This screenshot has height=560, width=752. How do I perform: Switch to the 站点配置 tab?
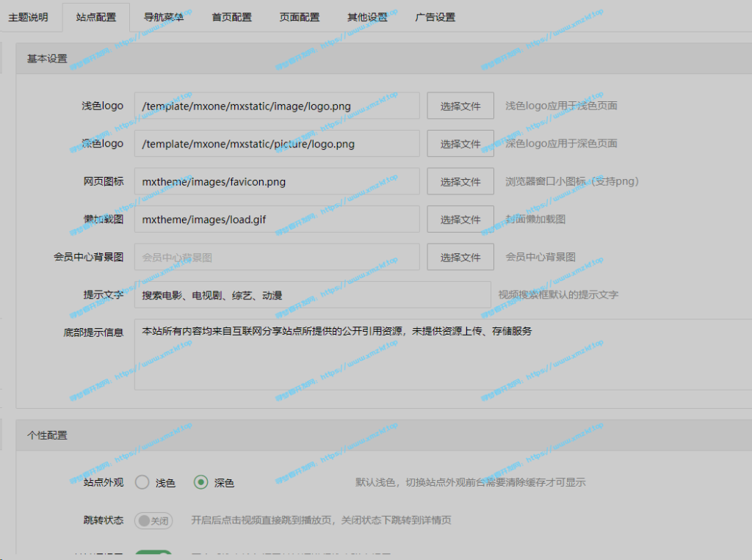coord(96,18)
